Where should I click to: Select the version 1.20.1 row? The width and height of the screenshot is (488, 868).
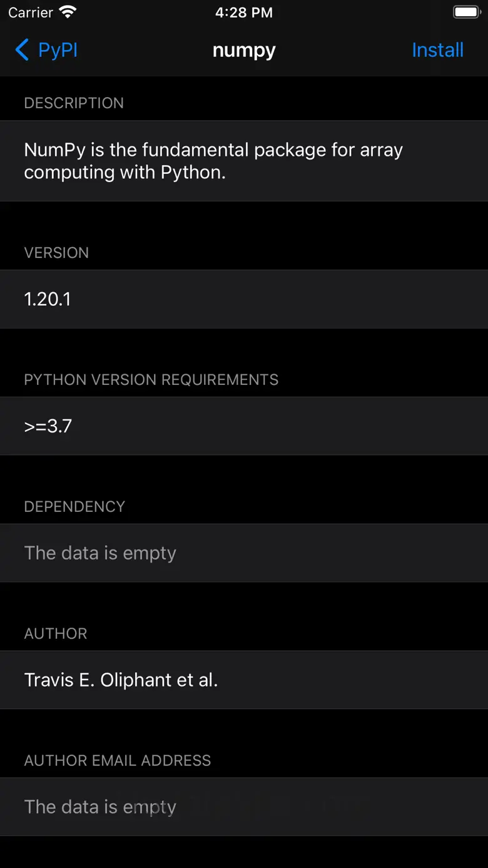point(244,299)
